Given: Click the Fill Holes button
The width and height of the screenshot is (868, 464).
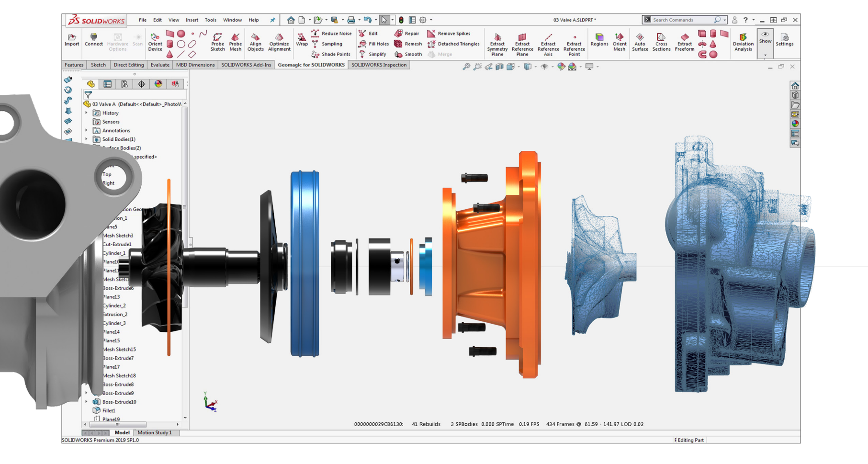Looking at the screenshot, I should click(x=373, y=44).
